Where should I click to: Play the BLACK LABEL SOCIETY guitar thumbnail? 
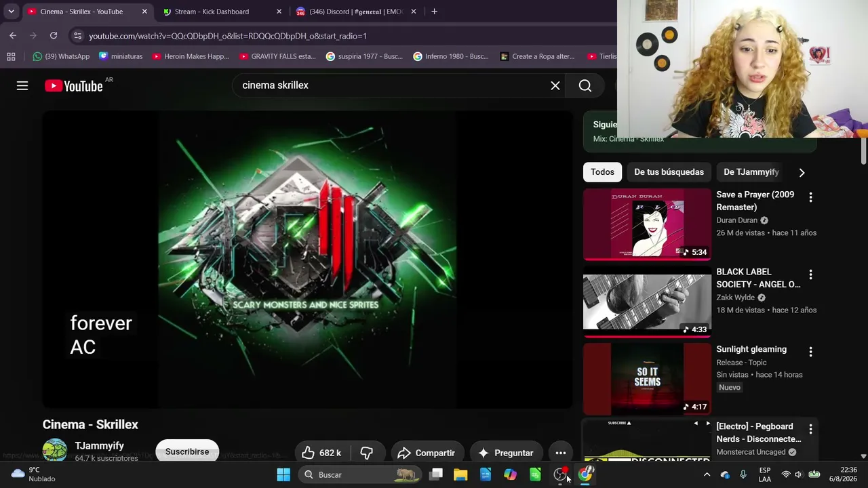pyautogui.click(x=647, y=302)
